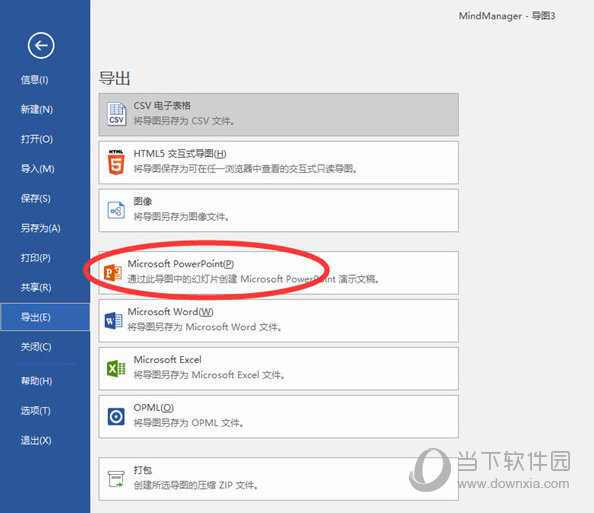This screenshot has width=594, height=513.
Task: Click the back arrow circle icon
Action: point(41,45)
